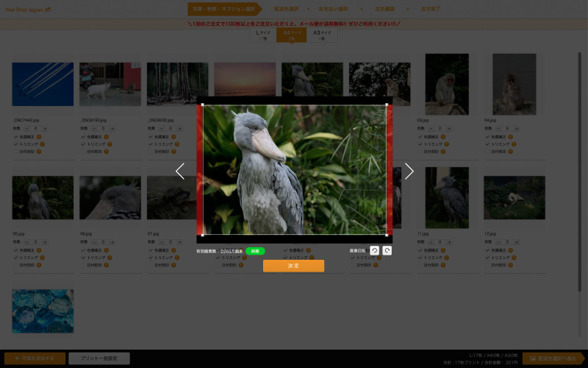
Task: Click bottom-right crop handle on shoebill photo
Action: click(x=387, y=235)
